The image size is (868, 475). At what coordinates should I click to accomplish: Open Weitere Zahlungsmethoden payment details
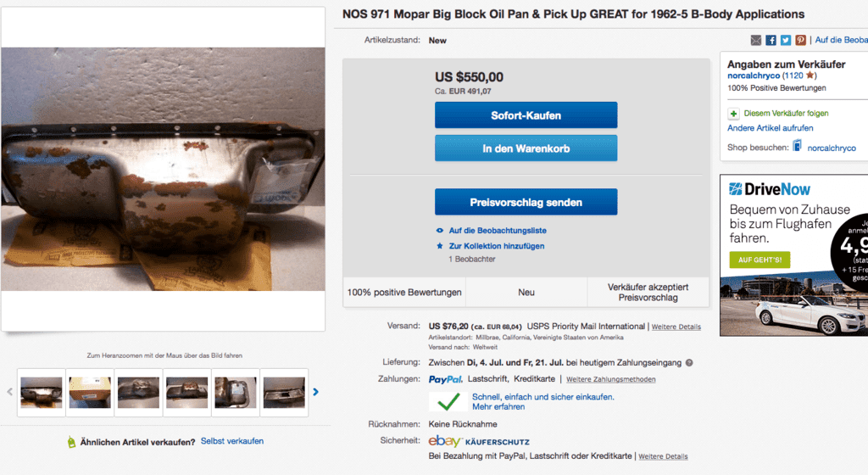point(610,379)
